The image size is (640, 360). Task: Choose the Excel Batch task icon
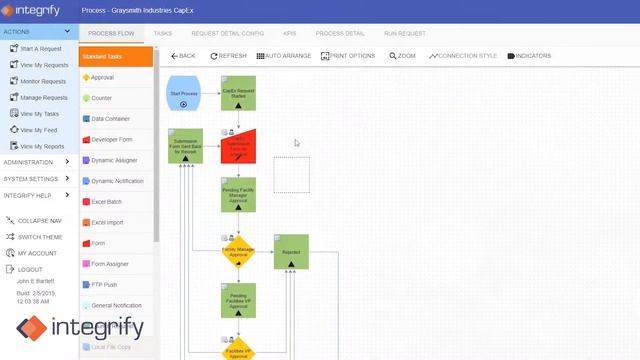[x=86, y=202]
